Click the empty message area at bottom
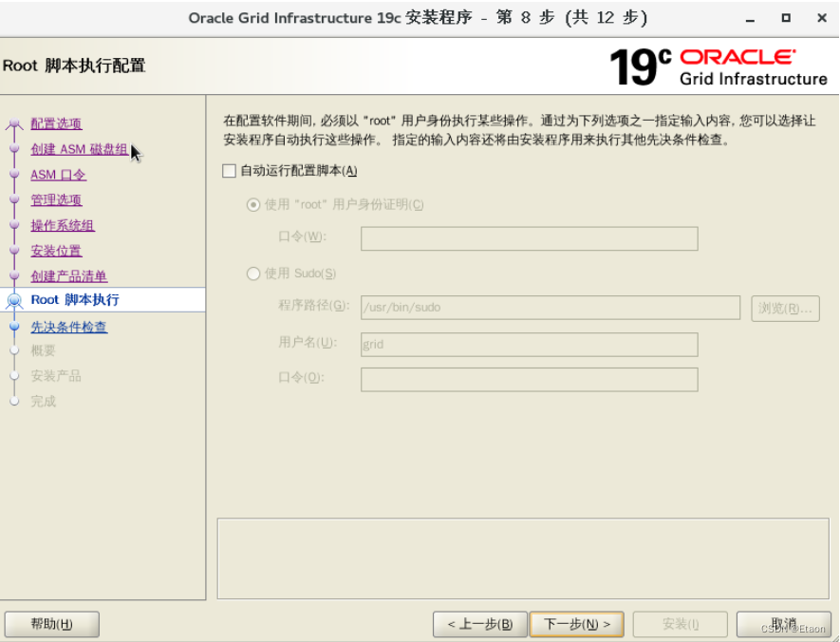 click(523, 558)
